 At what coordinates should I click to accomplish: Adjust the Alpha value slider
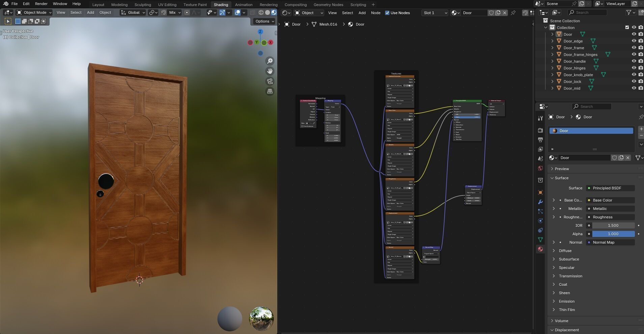click(613, 234)
